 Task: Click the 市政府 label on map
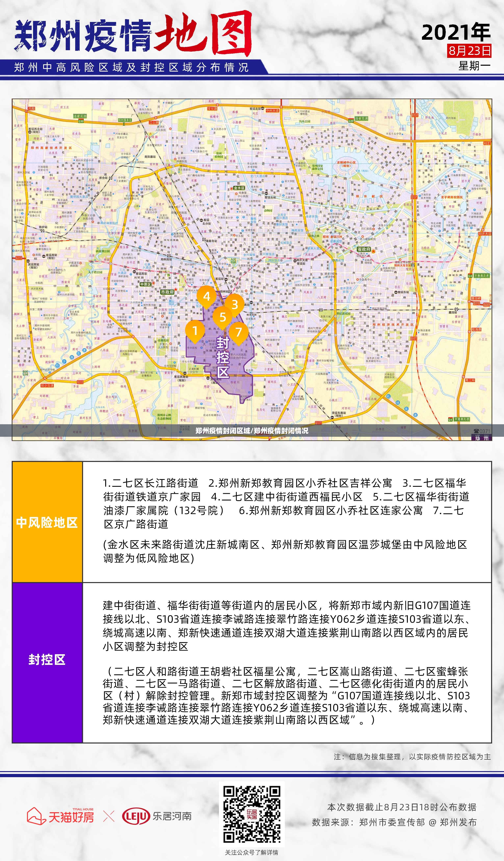[167, 292]
